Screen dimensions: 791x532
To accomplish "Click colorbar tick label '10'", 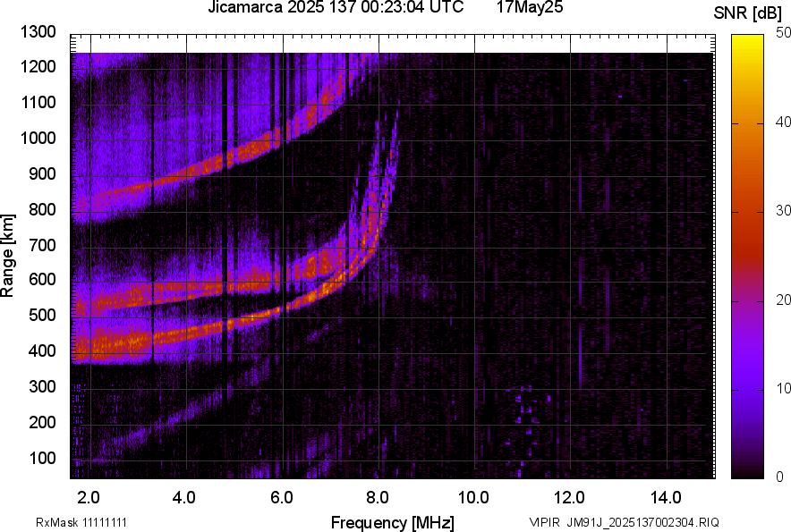I will [x=782, y=388].
